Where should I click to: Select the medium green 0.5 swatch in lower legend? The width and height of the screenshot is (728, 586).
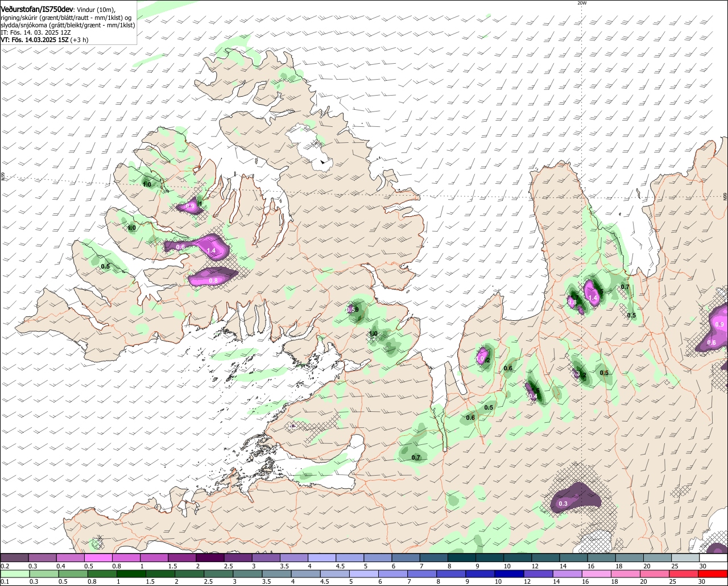pos(73,574)
